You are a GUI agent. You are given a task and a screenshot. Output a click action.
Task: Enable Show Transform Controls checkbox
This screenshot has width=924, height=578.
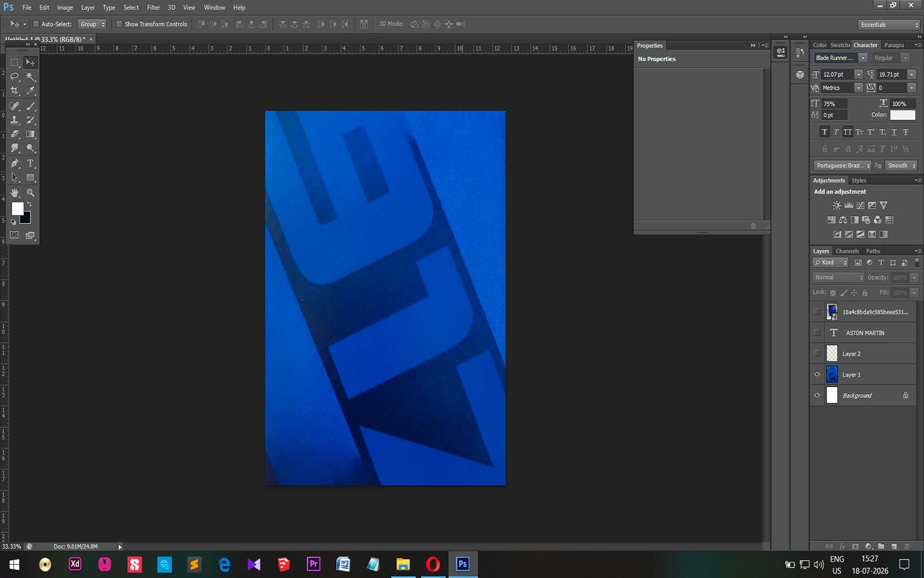119,24
